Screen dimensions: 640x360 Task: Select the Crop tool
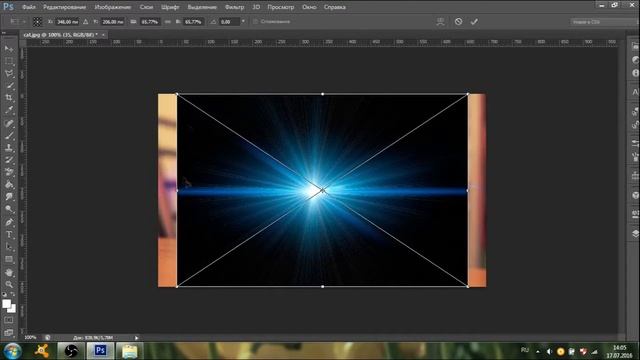click(9, 98)
